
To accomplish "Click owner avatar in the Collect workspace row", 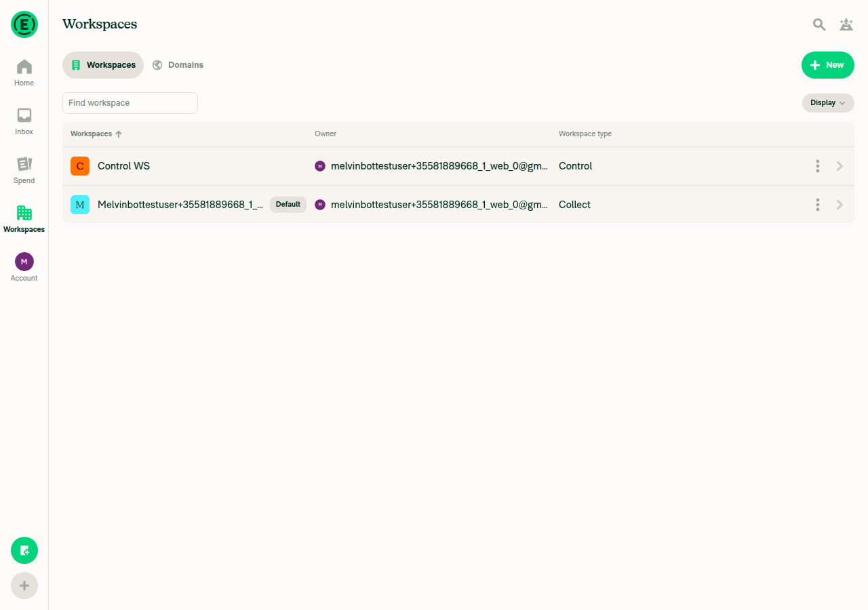I will tap(320, 205).
